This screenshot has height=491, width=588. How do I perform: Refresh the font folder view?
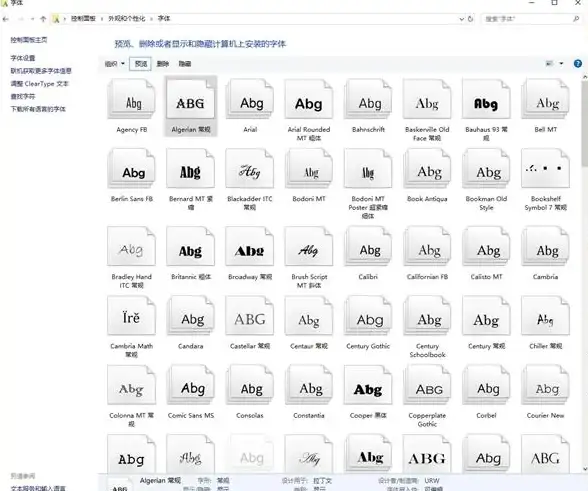tap(471, 19)
